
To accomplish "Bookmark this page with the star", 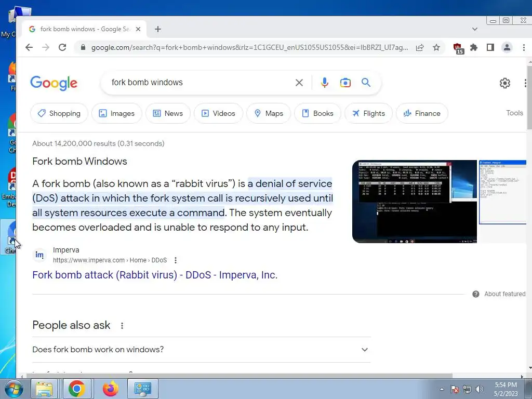I will point(436,47).
